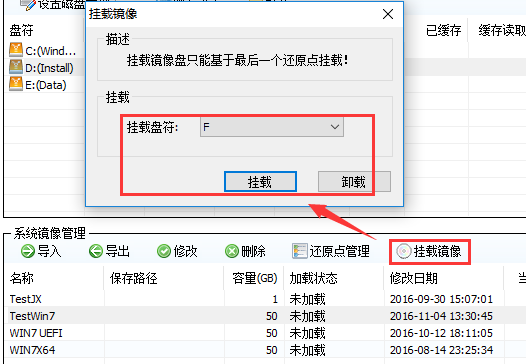Click the 缓存读取 column header
This screenshot has width=526, height=364.
(502, 31)
